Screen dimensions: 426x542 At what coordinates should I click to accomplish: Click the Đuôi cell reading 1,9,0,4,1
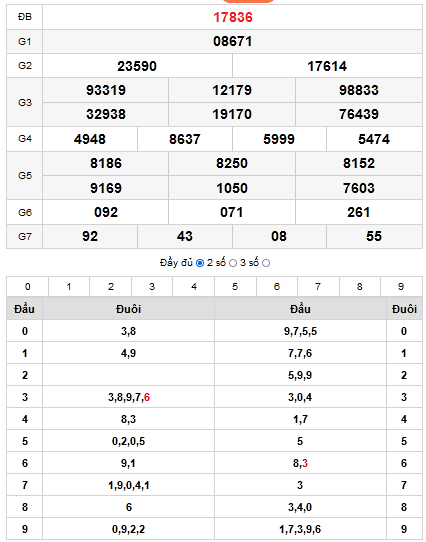coord(129,485)
